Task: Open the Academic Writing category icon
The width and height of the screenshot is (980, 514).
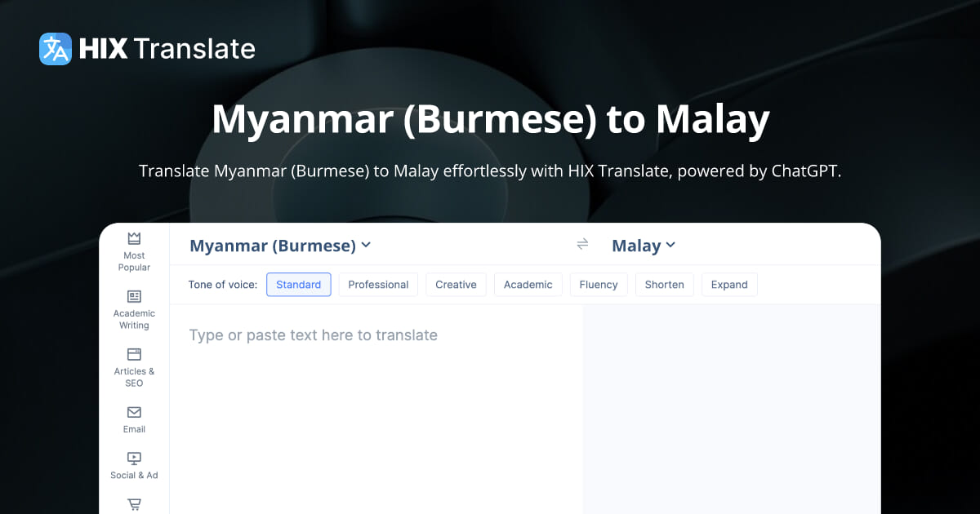Action: [x=133, y=297]
